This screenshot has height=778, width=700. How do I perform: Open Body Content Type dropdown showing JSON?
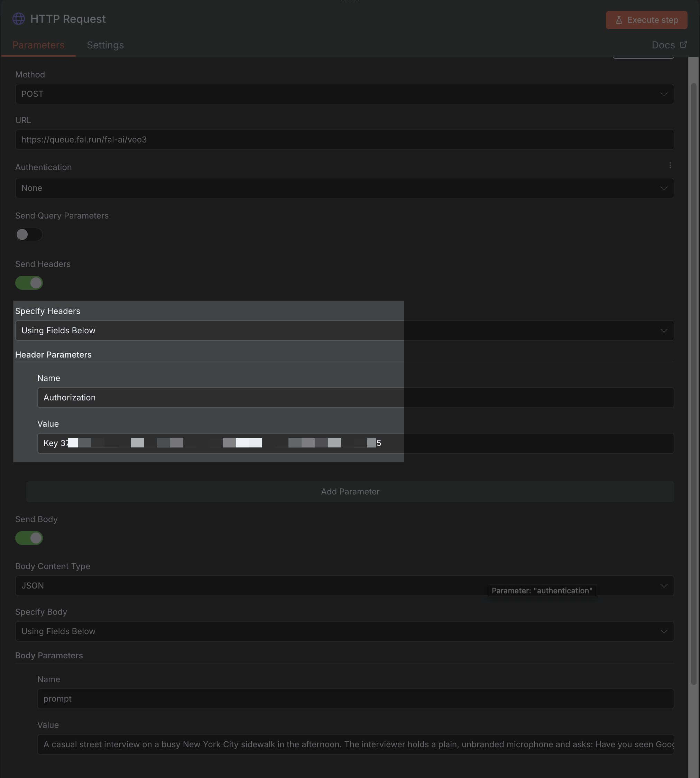(344, 586)
